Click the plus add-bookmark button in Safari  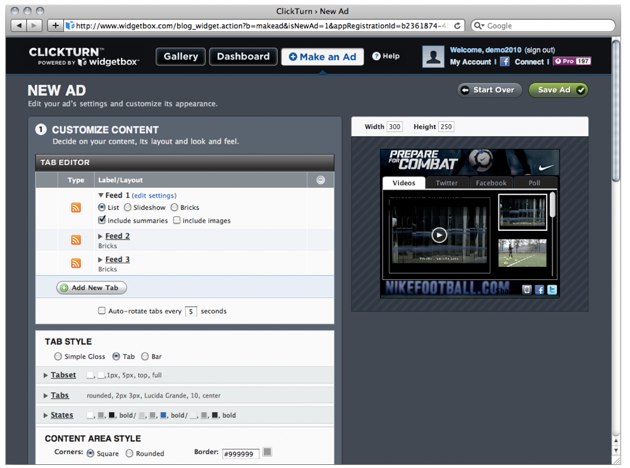55,26
